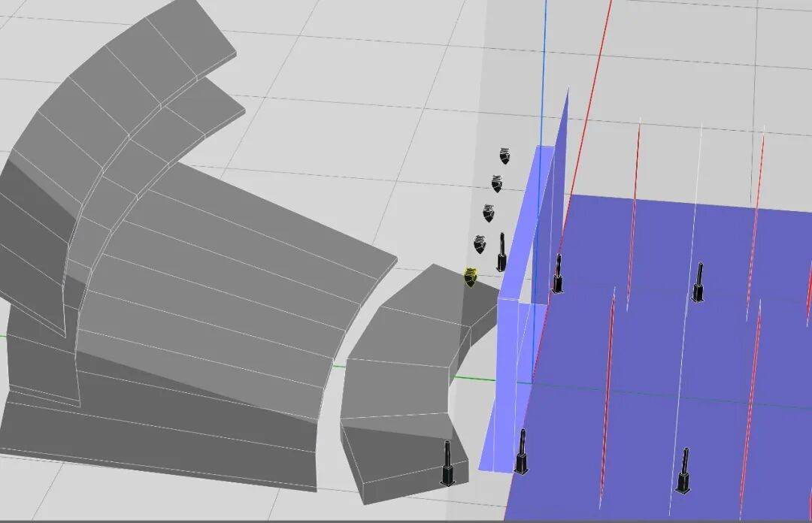Select the yellow highlighted loudspeaker

pyautogui.click(x=471, y=277)
